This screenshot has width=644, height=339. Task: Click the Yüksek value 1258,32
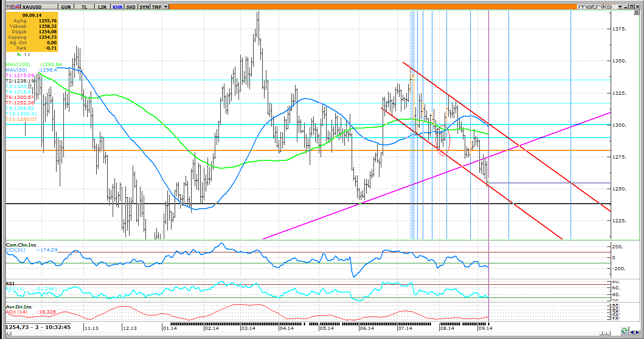tap(48, 26)
